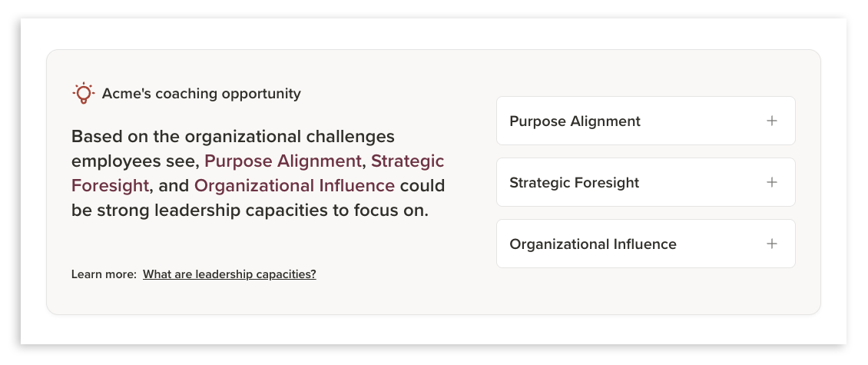Screen dimensions: 868x365
Task: Expand the Purpose Alignment accordion card
Action: pyautogui.click(x=645, y=121)
